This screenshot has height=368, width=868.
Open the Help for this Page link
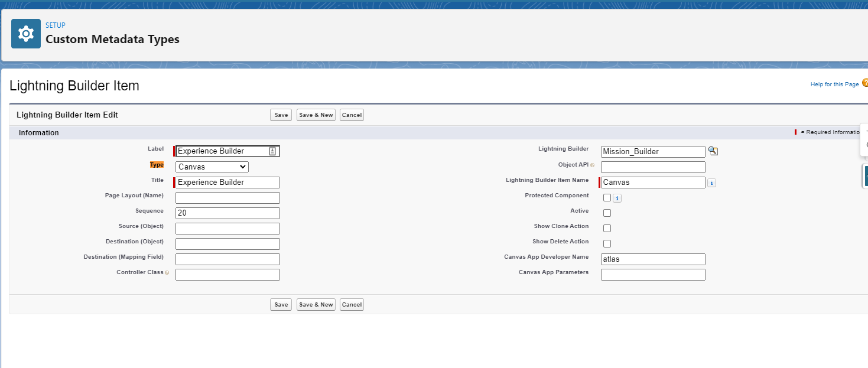(834, 84)
